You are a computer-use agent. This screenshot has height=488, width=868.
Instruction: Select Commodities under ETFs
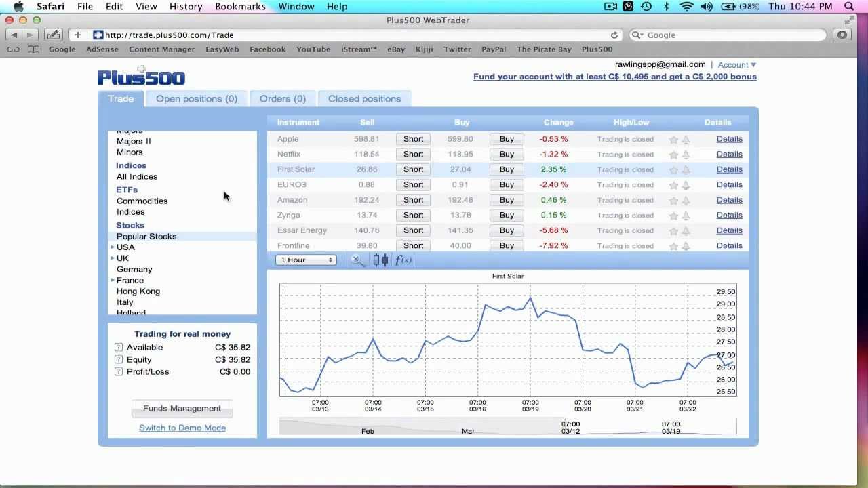pos(142,201)
